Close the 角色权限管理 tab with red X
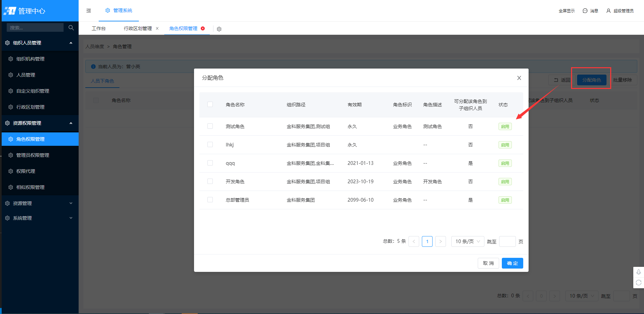The image size is (644, 314). pyautogui.click(x=203, y=28)
